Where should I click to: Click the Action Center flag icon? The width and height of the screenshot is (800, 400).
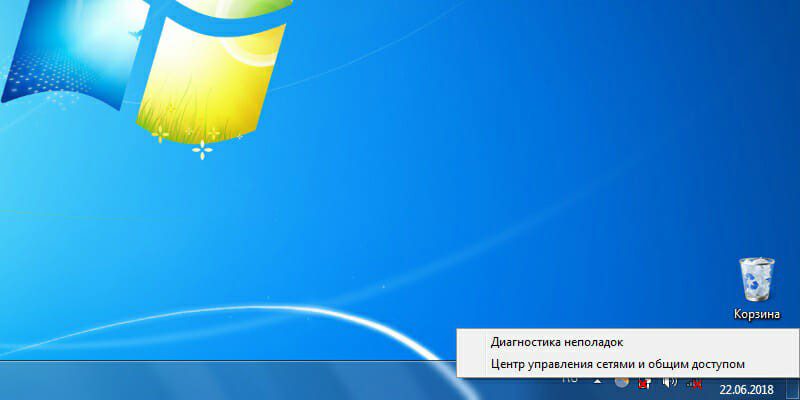point(644,383)
